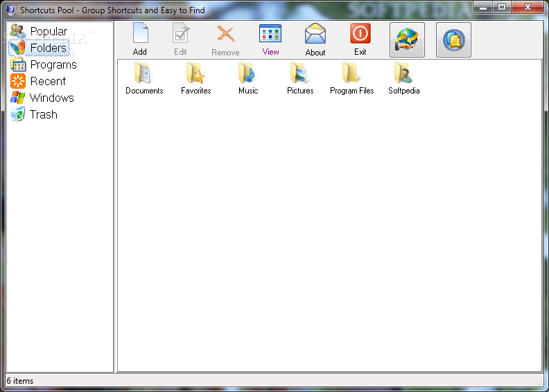Click the Add toolbar icon
549x392 pixels.
(141, 33)
